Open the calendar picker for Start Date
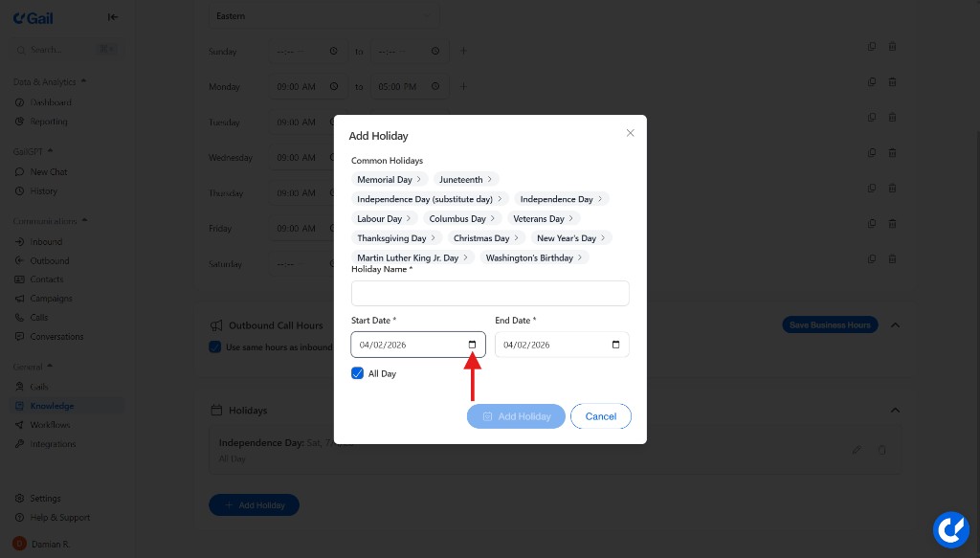 click(x=471, y=345)
